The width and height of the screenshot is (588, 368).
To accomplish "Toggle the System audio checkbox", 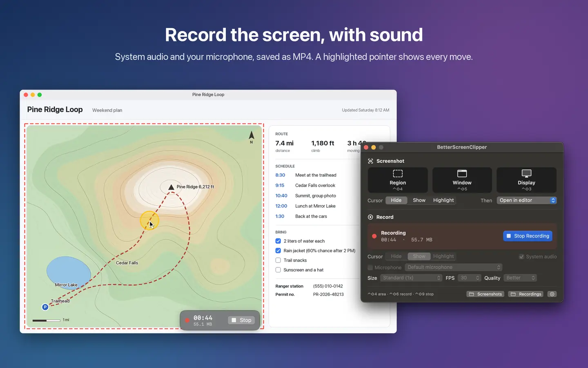I will click(521, 257).
